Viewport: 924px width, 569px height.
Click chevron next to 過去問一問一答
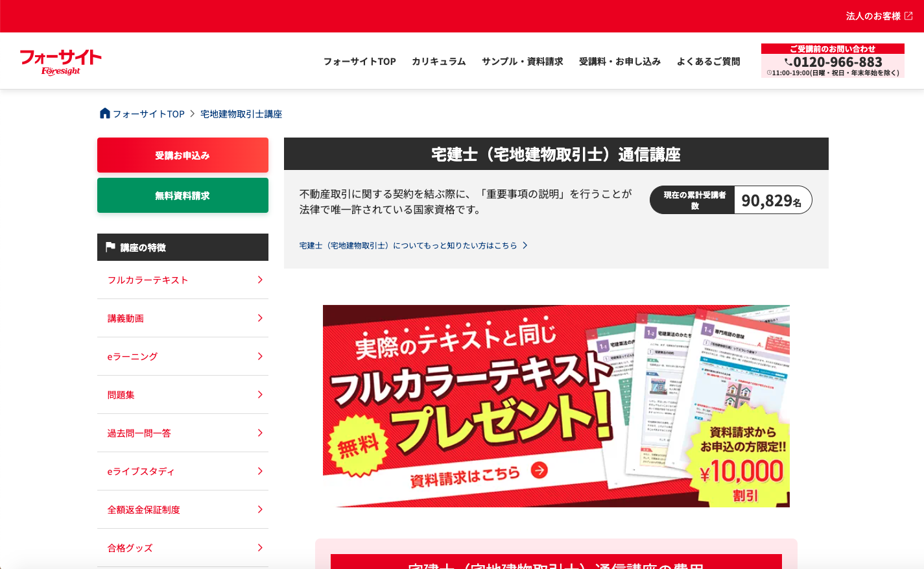pyautogui.click(x=260, y=433)
